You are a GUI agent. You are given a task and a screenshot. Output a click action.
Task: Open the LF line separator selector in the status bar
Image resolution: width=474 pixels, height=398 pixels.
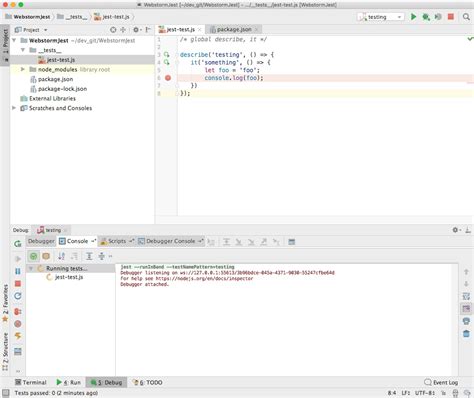tap(406, 393)
